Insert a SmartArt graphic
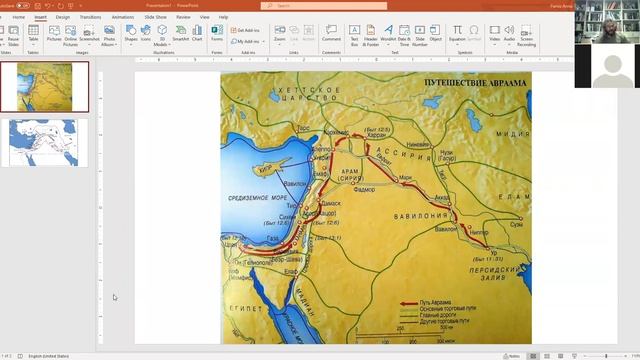 pos(180,33)
